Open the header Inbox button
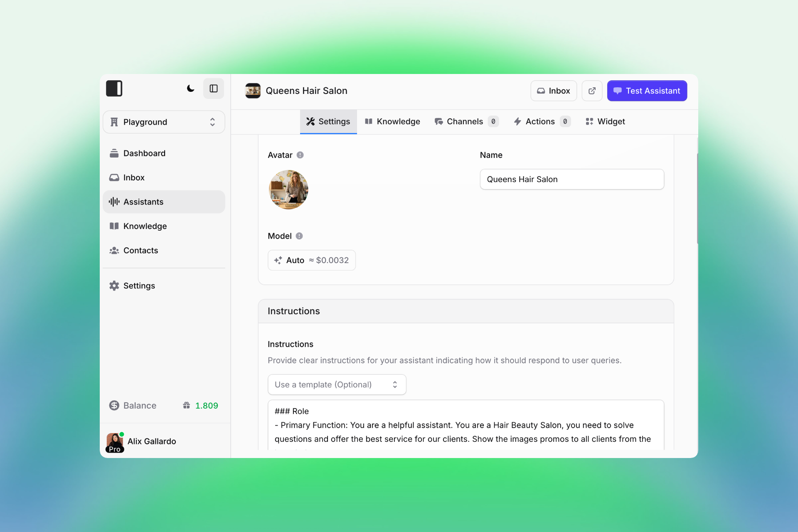The image size is (798, 532). click(x=554, y=91)
